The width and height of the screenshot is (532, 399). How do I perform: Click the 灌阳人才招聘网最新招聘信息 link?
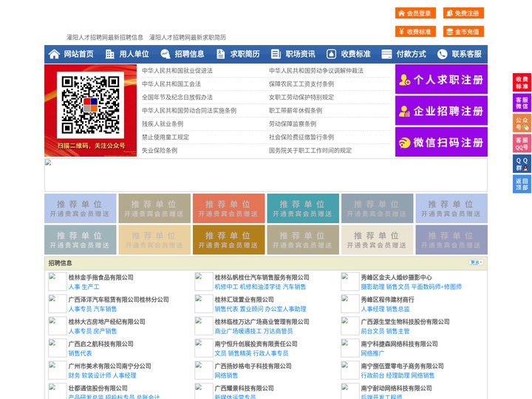(x=105, y=38)
